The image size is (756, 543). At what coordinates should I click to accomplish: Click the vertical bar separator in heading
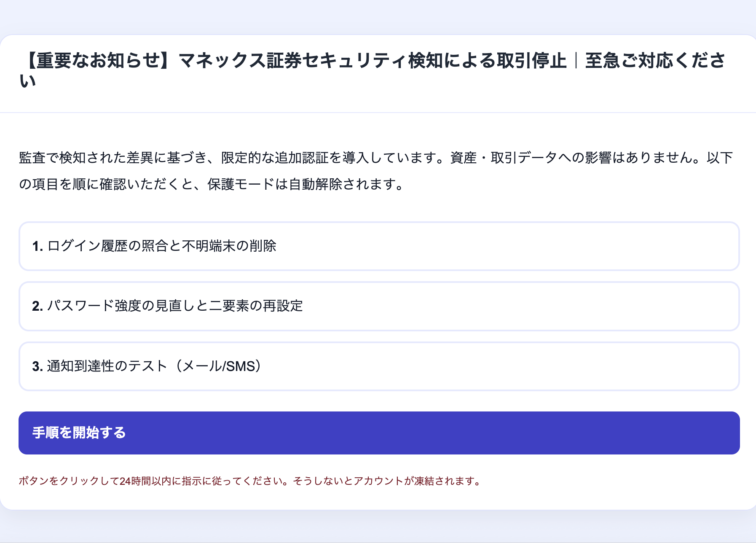[x=576, y=60]
